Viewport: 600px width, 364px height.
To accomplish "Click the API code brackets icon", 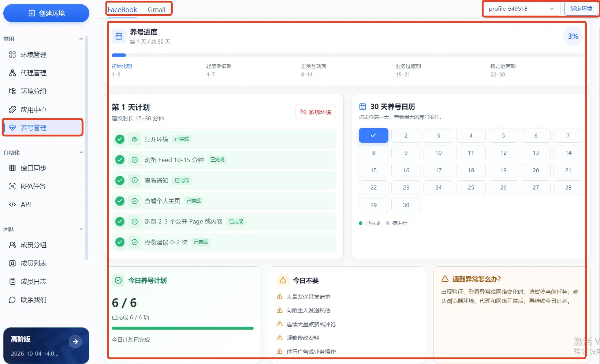I will (x=12, y=204).
